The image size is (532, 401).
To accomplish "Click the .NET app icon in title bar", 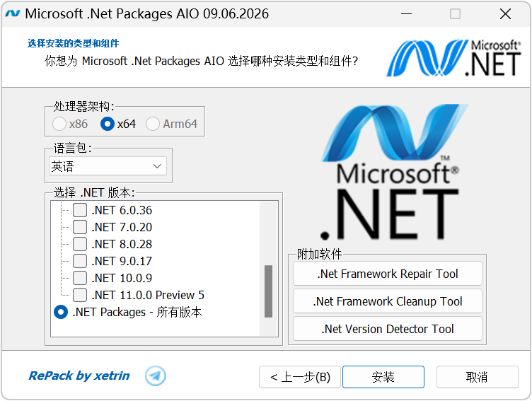I will [x=13, y=14].
